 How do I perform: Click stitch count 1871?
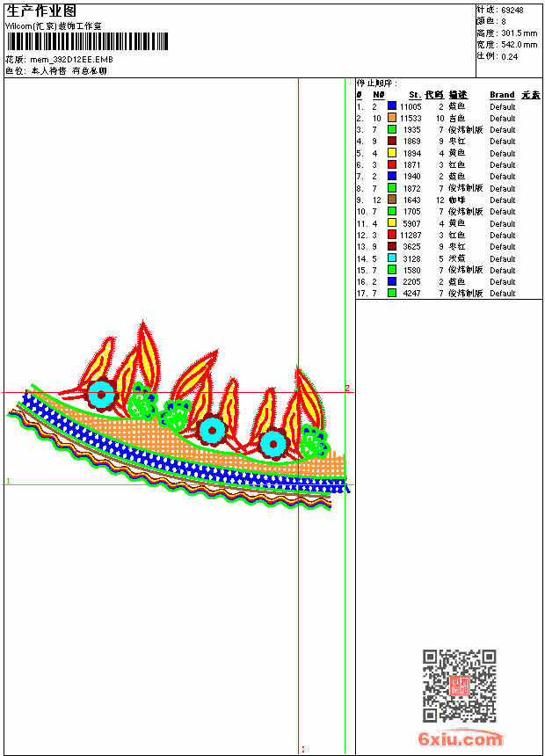[x=412, y=165]
